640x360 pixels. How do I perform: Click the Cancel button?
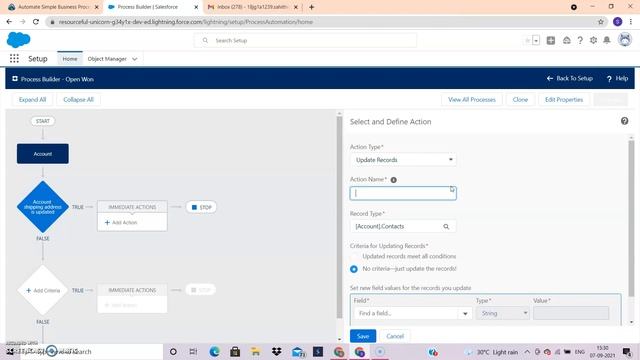click(x=395, y=336)
